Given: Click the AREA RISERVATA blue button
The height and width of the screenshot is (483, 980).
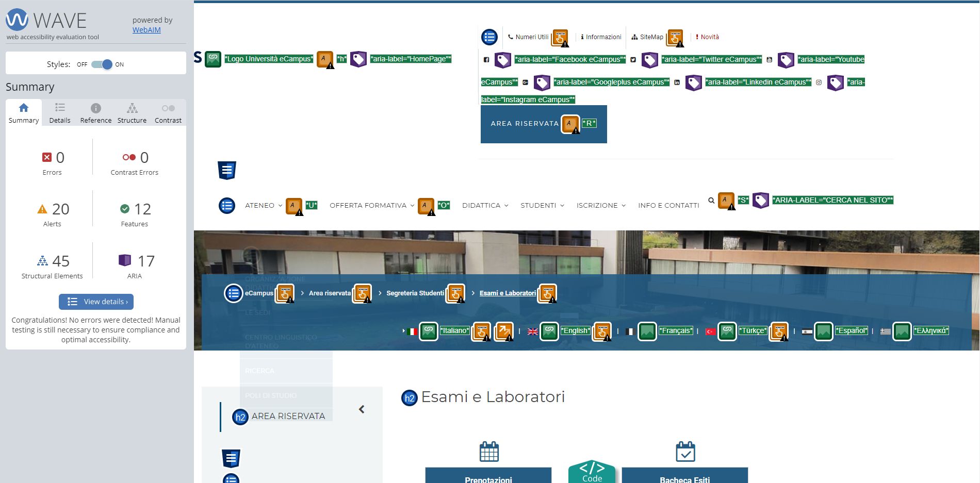Looking at the screenshot, I should click(x=544, y=124).
